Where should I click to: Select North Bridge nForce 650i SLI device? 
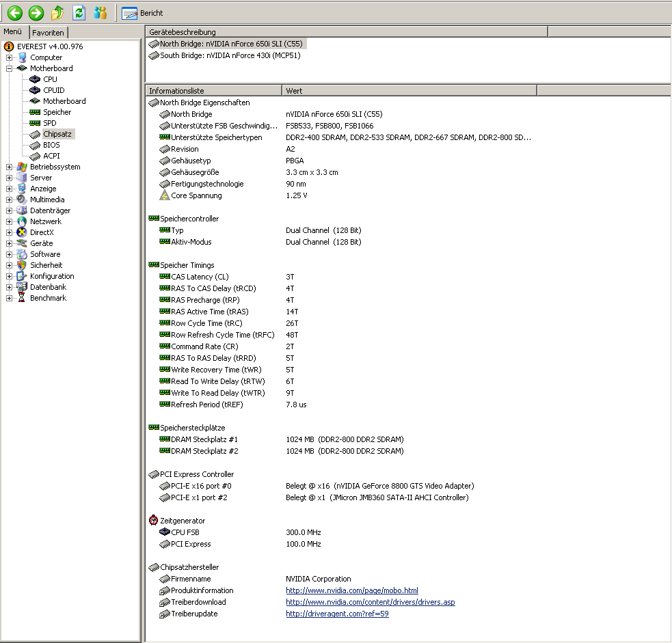pyautogui.click(x=227, y=44)
